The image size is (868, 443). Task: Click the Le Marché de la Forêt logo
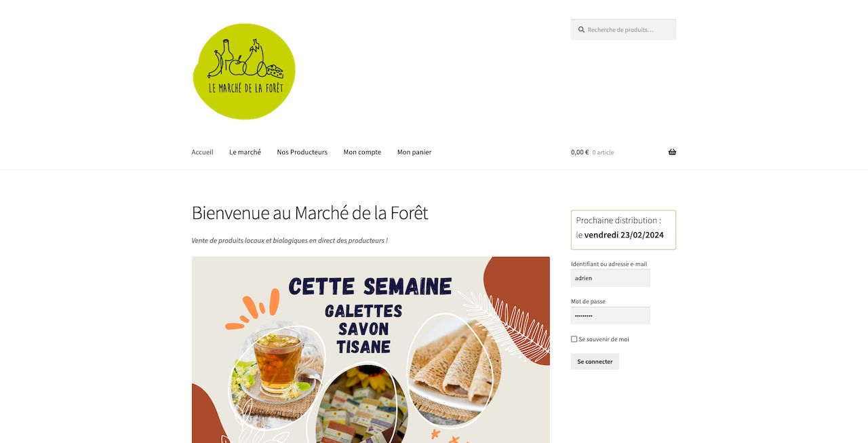point(244,71)
